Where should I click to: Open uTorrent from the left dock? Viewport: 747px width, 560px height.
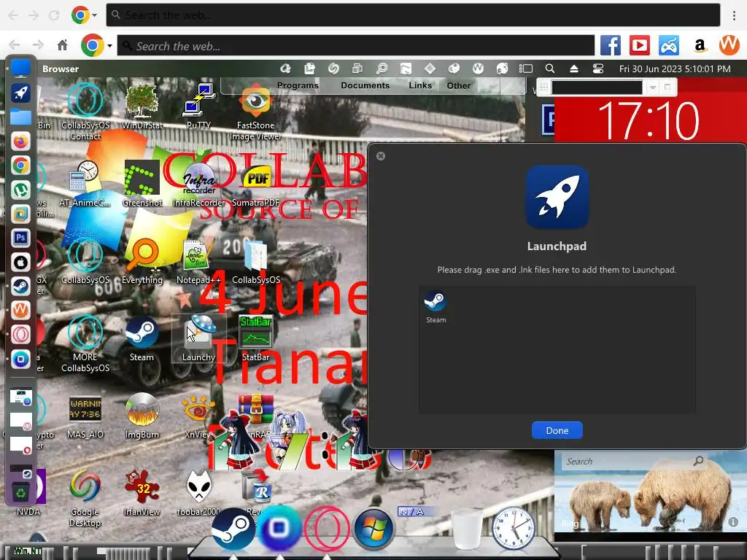[x=20, y=190]
